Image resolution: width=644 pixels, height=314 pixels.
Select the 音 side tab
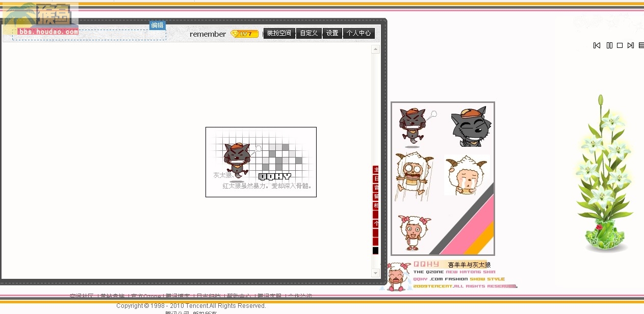pos(376,188)
